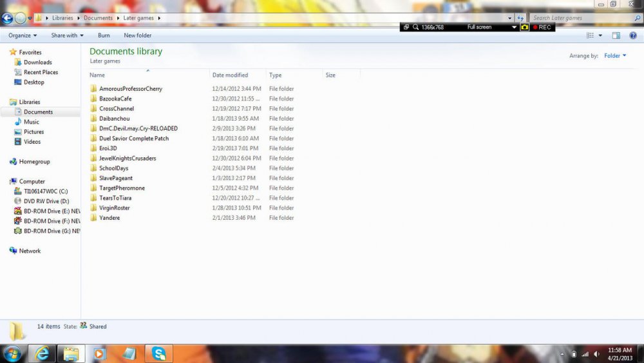Click the New folder button
Viewport: 644px width, 363px height.
tap(138, 35)
